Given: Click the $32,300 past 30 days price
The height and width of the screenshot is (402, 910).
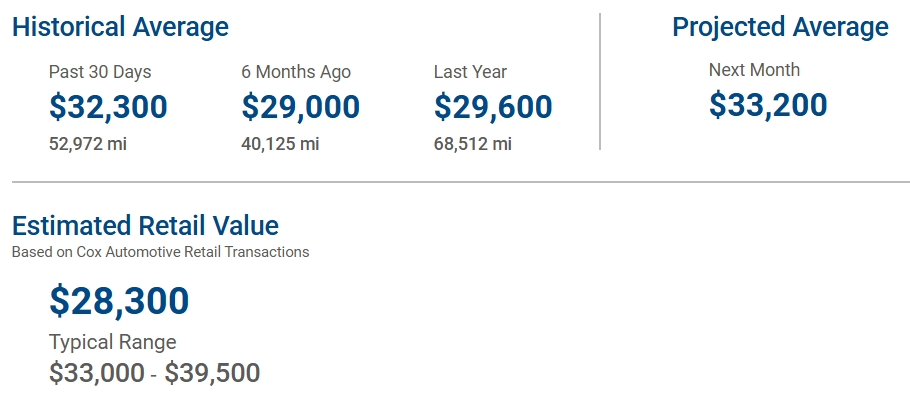Looking at the screenshot, I should (108, 107).
